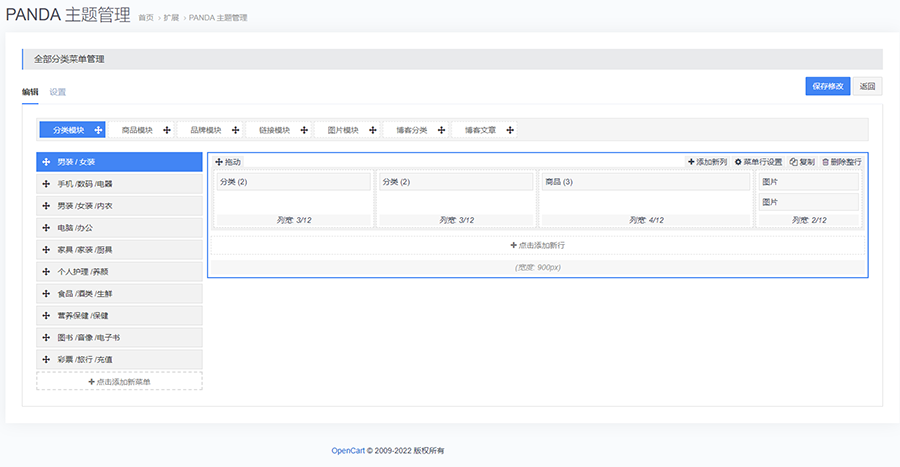900x467 pixels.
Task: Click the 拖动 row drag handle
Action: (x=228, y=162)
